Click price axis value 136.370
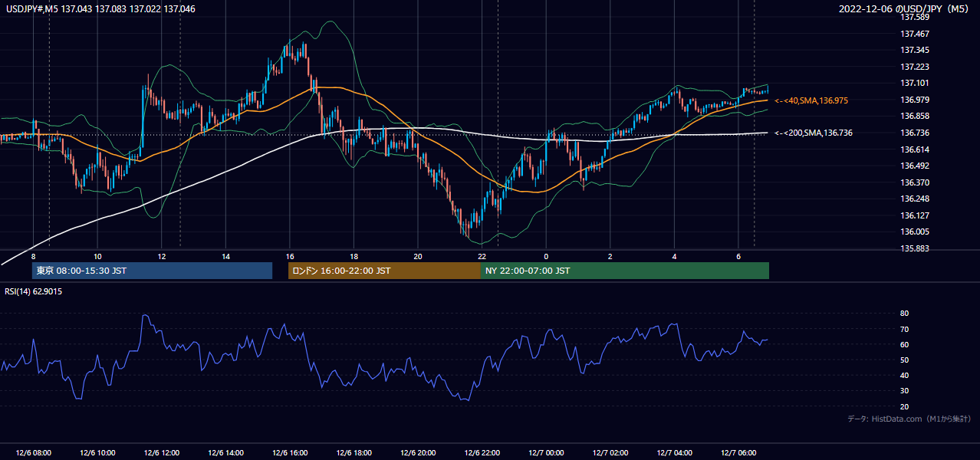 [x=915, y=182]
